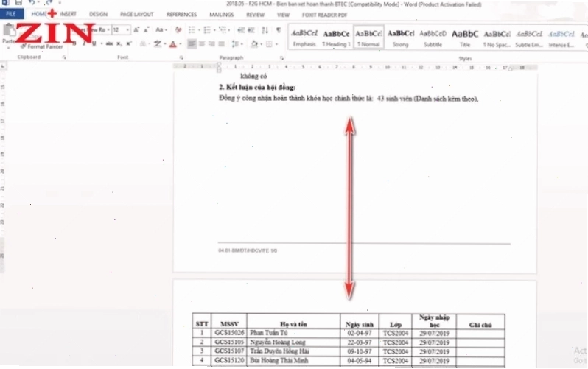Apply the Heading 1 style
588x369 pixels.
click(337, 38)
